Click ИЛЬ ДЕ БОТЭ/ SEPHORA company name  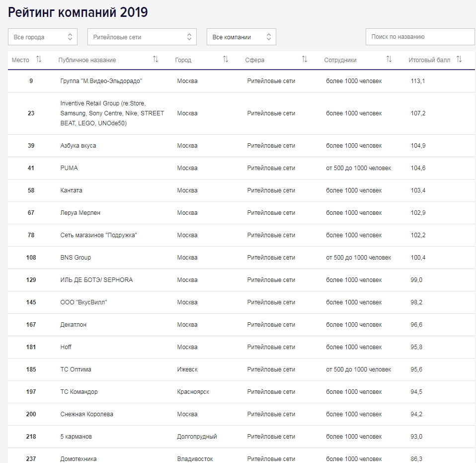96,280
